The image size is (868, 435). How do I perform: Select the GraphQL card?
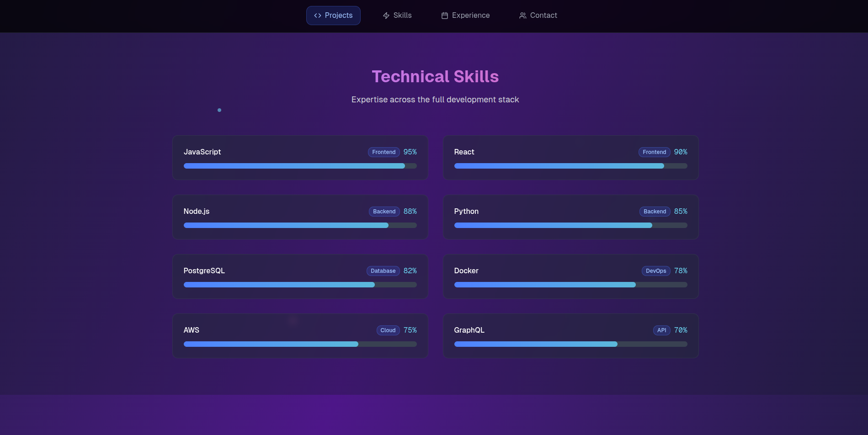[570, 336]
